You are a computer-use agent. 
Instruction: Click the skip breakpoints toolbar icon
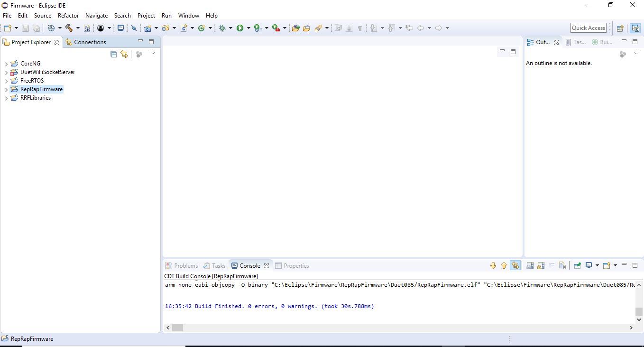tap(134, 28)
